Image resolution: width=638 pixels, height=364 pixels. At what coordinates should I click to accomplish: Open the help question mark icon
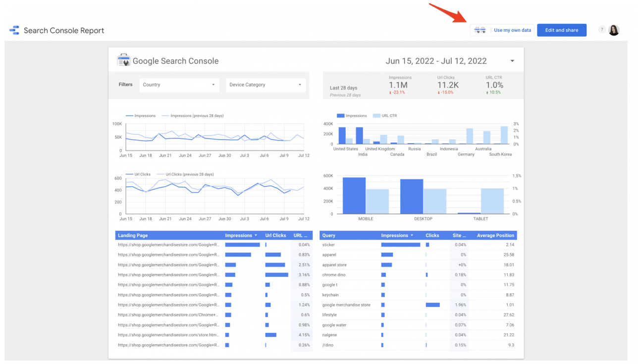tap(601, 30)
